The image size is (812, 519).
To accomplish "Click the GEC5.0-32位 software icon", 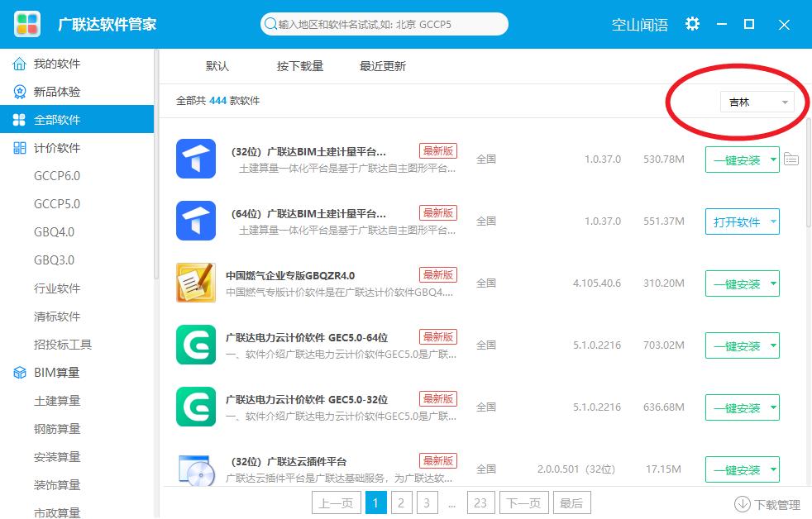I will tap(196, 407).
